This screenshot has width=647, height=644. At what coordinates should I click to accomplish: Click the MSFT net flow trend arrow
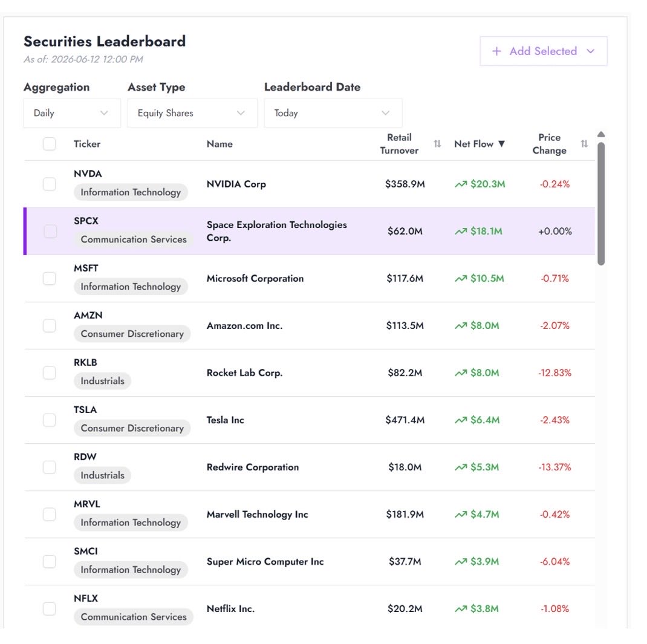click(x=461, y=279)
